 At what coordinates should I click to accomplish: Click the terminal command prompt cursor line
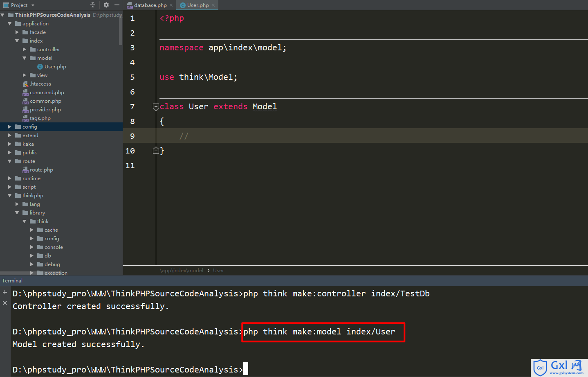point(130,370)
